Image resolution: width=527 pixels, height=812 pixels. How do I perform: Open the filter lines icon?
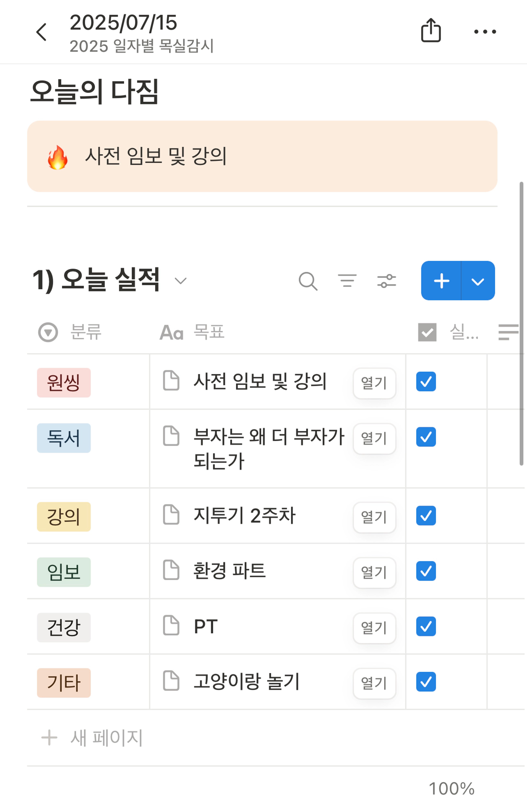click(347, 280)
